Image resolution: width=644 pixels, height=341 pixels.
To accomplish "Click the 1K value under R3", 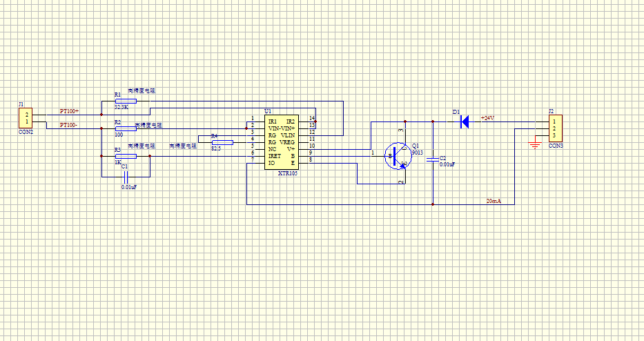I will click(x=117, y=162).
